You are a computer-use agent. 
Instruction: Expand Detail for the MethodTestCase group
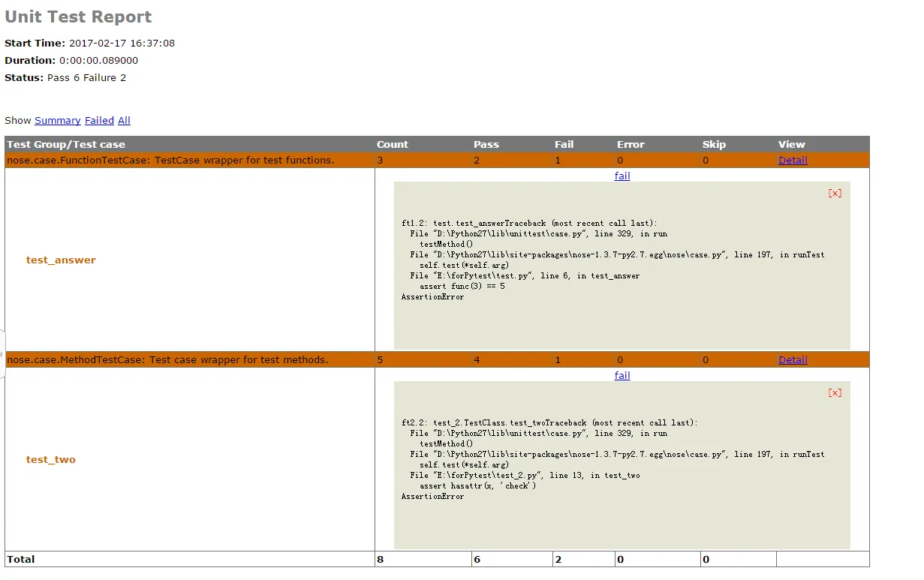click(x=793, y=360)
